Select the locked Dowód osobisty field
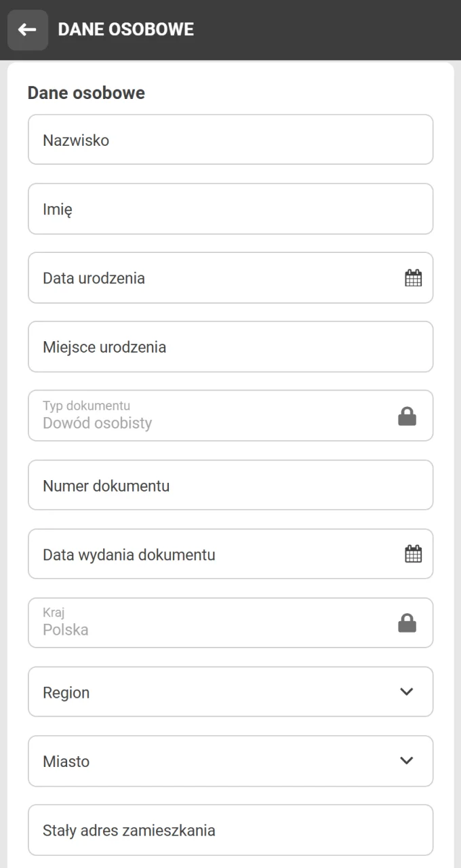This screenshot has height=868, width=461. tap(203, 416)
